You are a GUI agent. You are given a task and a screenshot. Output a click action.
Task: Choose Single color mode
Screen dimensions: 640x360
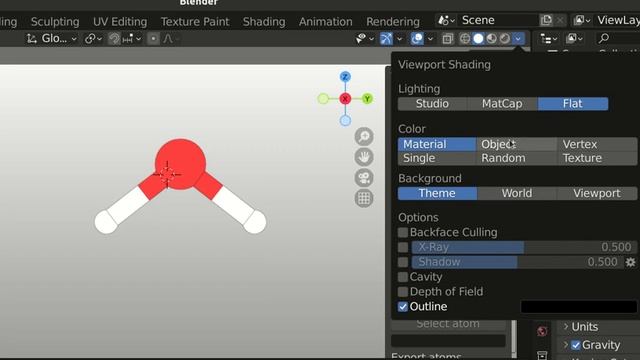pyautogui.click(x=437, y=158)
